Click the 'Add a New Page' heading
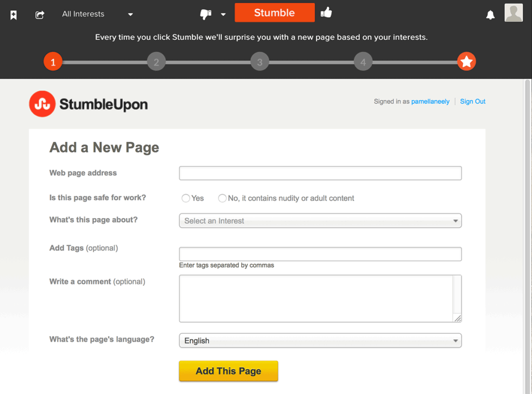 pos(104,147)
